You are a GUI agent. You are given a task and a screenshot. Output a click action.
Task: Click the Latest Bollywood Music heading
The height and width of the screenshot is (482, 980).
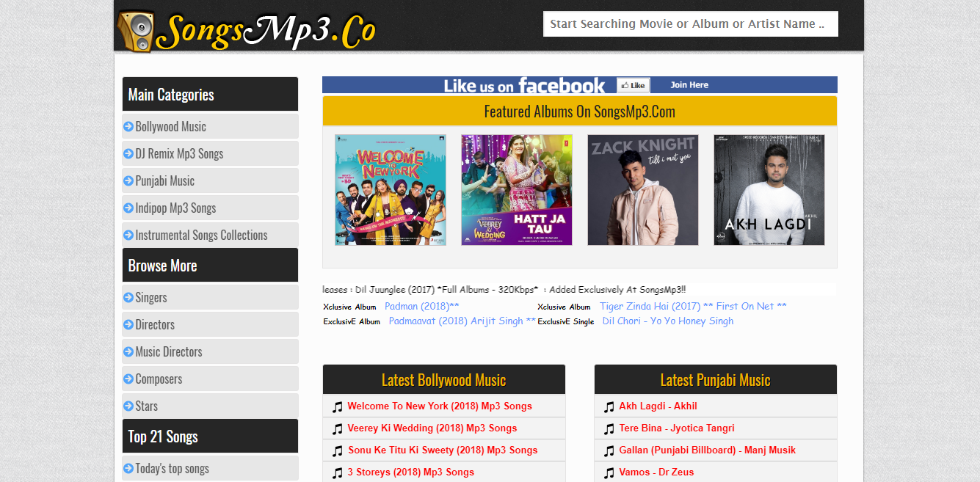click(x=444, y=380)
